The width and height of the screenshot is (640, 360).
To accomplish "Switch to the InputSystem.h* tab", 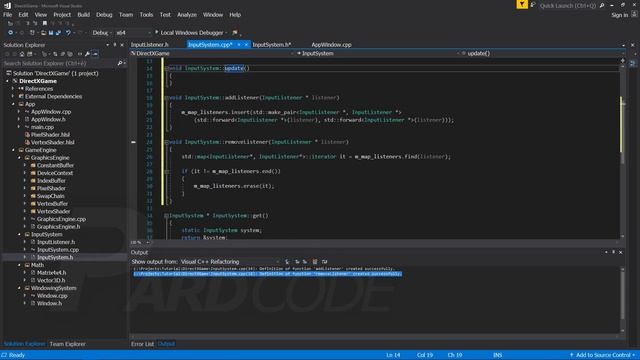I will pos(271,44).
